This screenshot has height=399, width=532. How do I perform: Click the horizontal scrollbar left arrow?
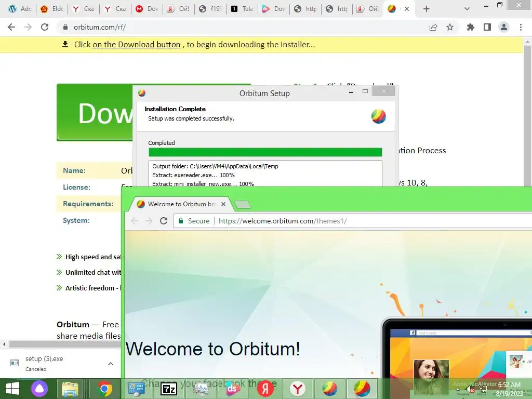[4, 344]
